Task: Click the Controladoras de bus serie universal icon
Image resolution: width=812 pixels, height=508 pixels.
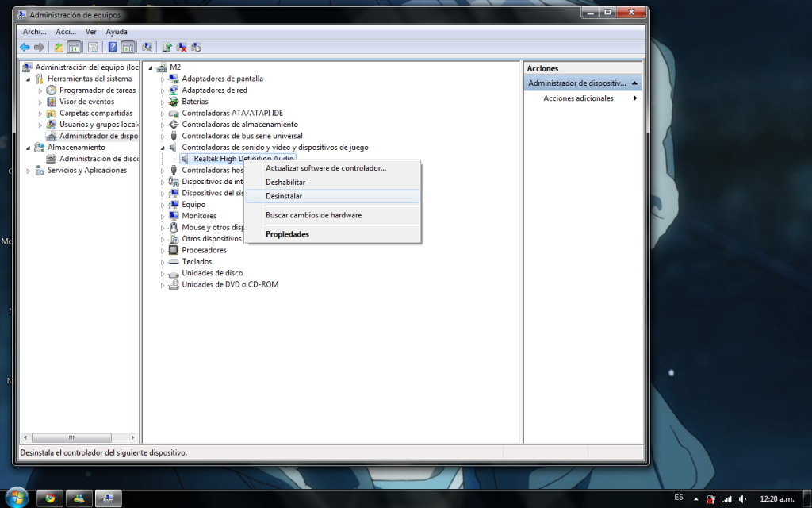Action: click(174, 136)
